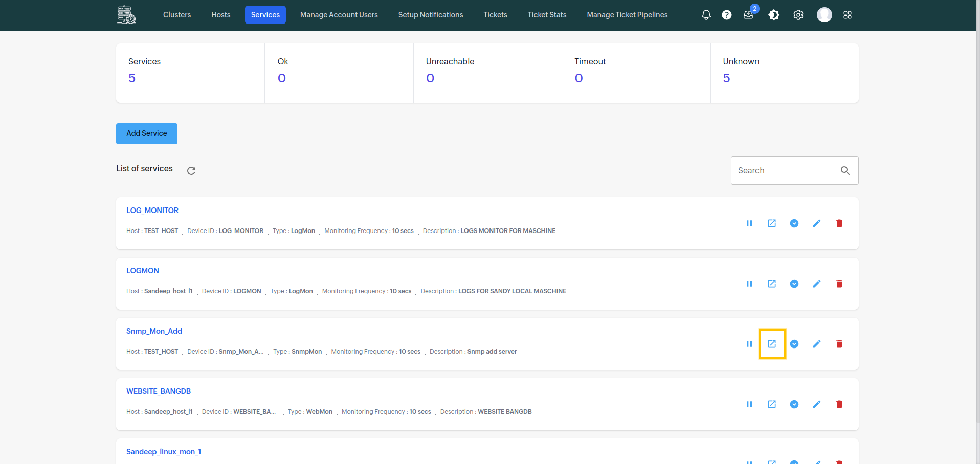Open LOGMON service in external view
The width and height of the screenshot is (980, 464).
[x=772, y=284]
